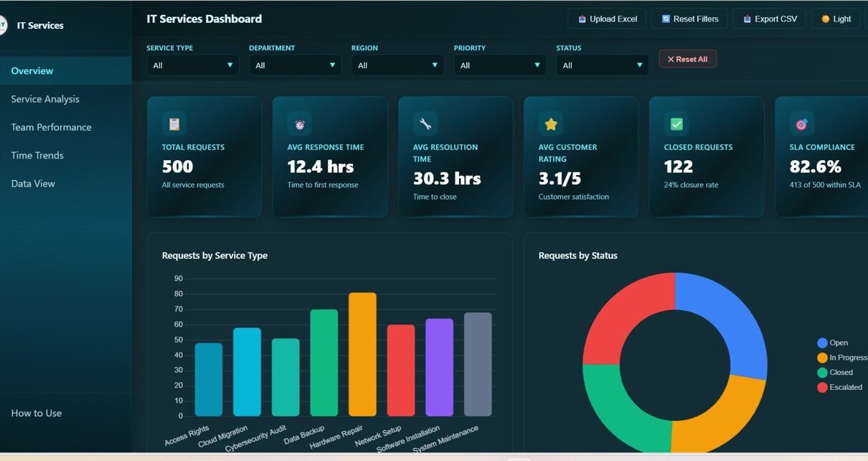Screen dimensions: 868x461
Task: Click the clipboard icon on Total Requests card
Action: click(x=174, y=124)
